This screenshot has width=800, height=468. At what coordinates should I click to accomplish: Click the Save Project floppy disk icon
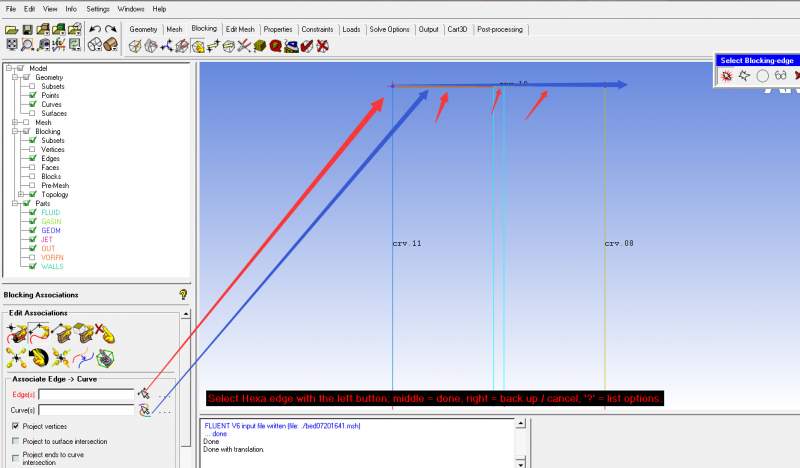click(x=28, y=30)
